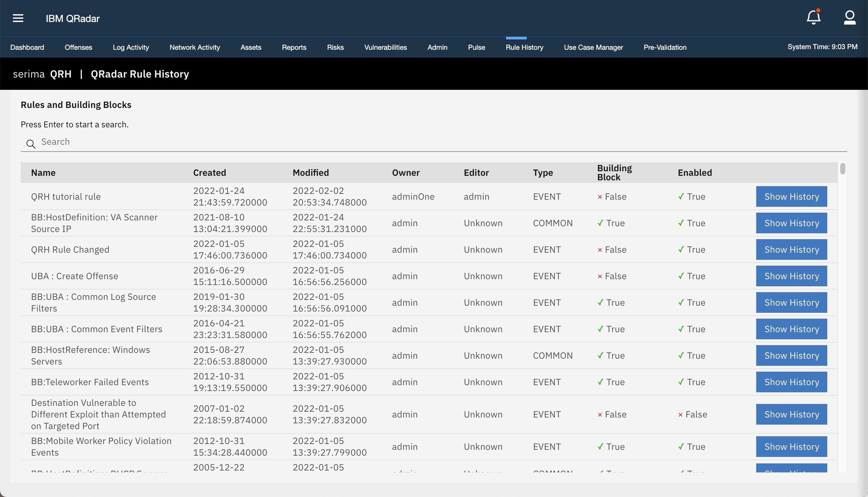
Task: Open the hamburger navigation menu
Action: [18, 18]
